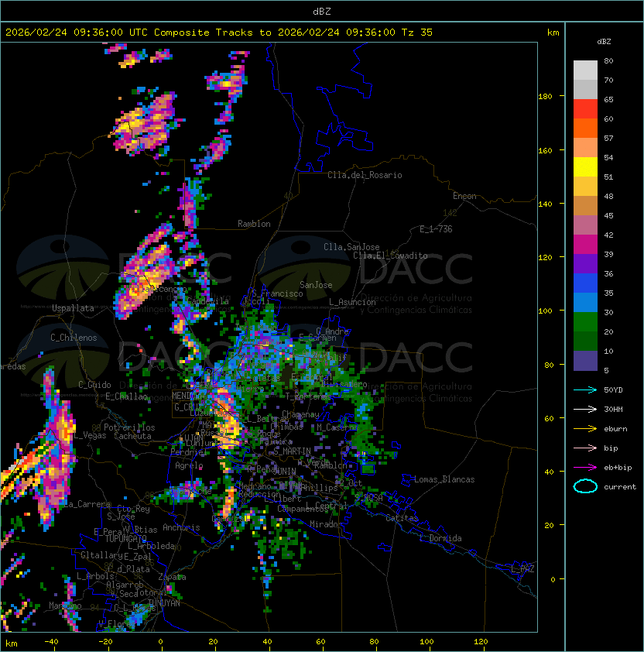
Task: Click the '42' value on the dBZ scale
Action: coord(608,235)
